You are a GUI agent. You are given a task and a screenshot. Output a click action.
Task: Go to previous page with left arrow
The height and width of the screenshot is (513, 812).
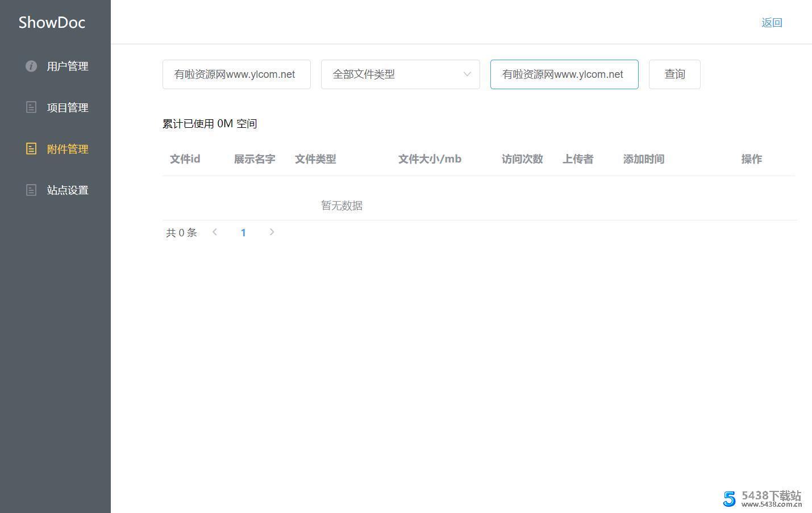click(x=215, y=232)
